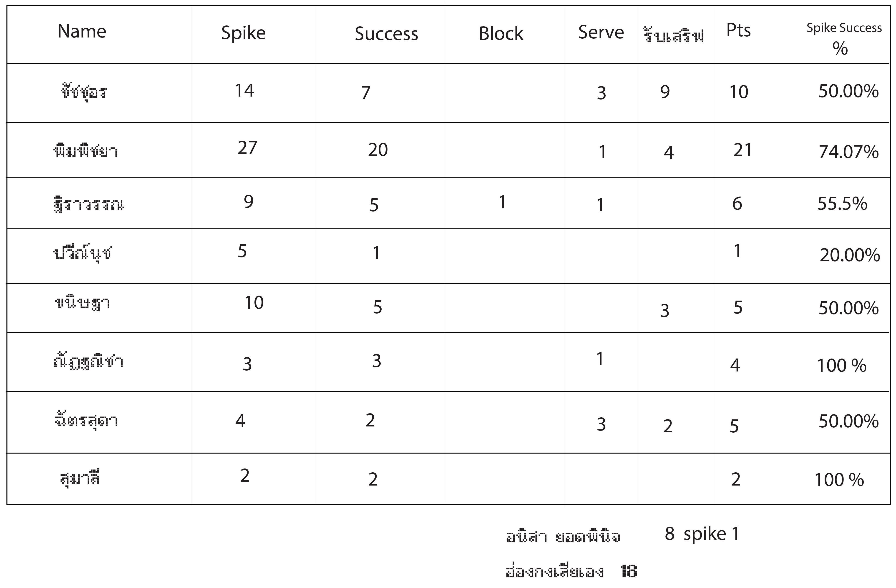This screenshot has height=588, width=896.
Task: Select the player name ขนิษฐา
Action: point(83,303)
